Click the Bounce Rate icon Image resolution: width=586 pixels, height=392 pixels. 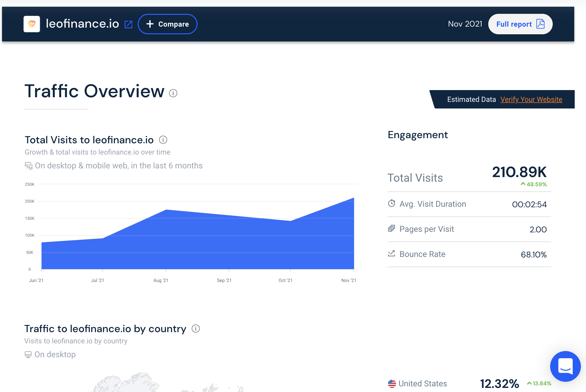[392, 254]
